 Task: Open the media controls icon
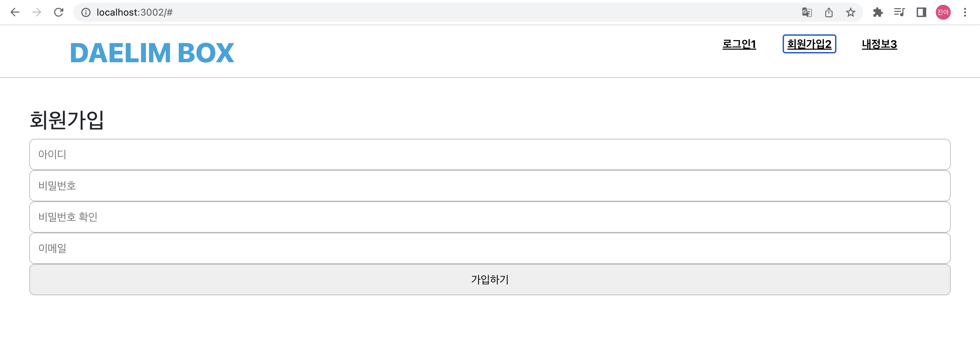tap(899, 13)
